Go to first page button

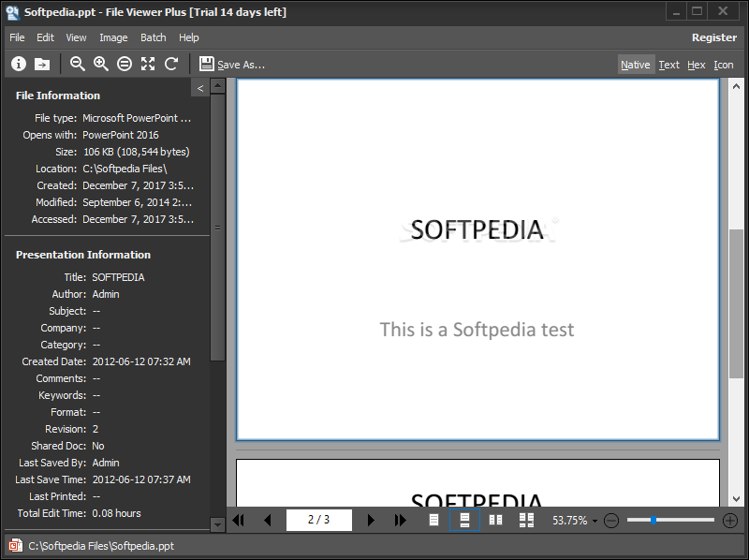[x=239, y=520]
